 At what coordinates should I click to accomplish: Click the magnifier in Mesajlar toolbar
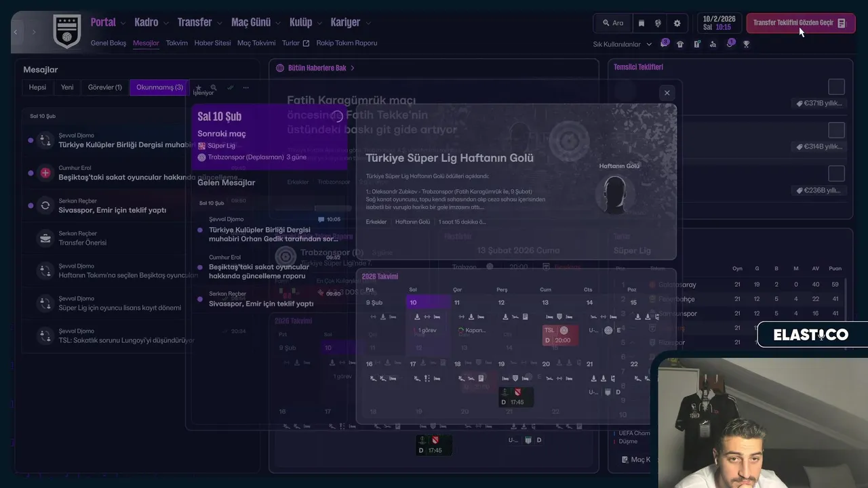(x=214, y=87)
